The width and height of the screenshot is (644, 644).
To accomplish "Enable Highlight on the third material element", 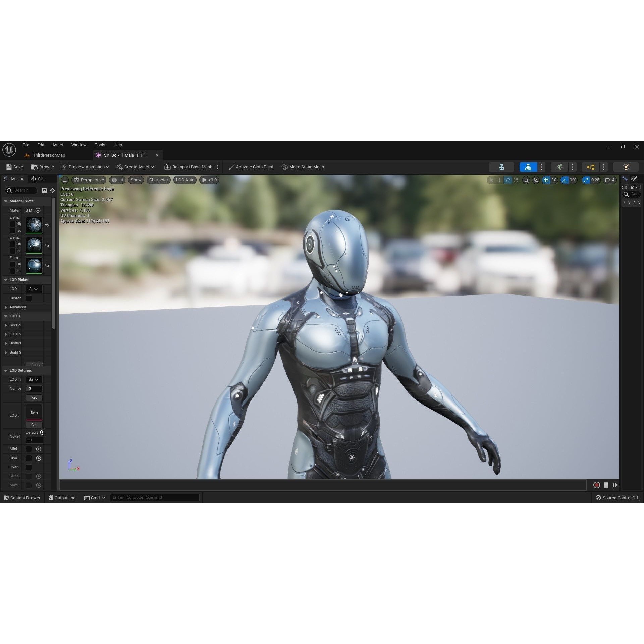I will click(x=13, y=264).
